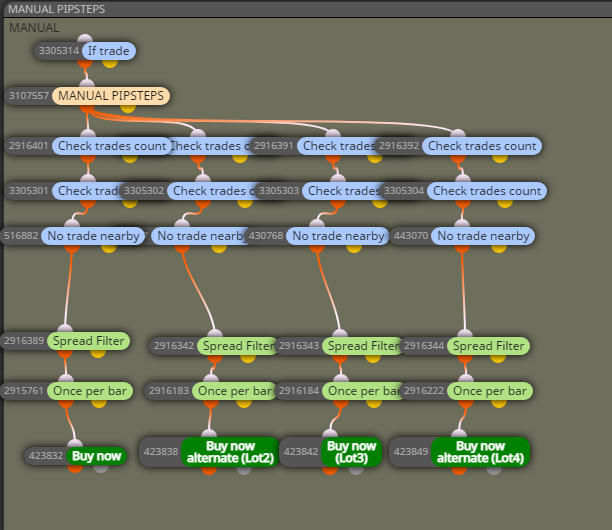Click yellow output port under If trade
Screen dimensions: 612x530
coord(110,63)
